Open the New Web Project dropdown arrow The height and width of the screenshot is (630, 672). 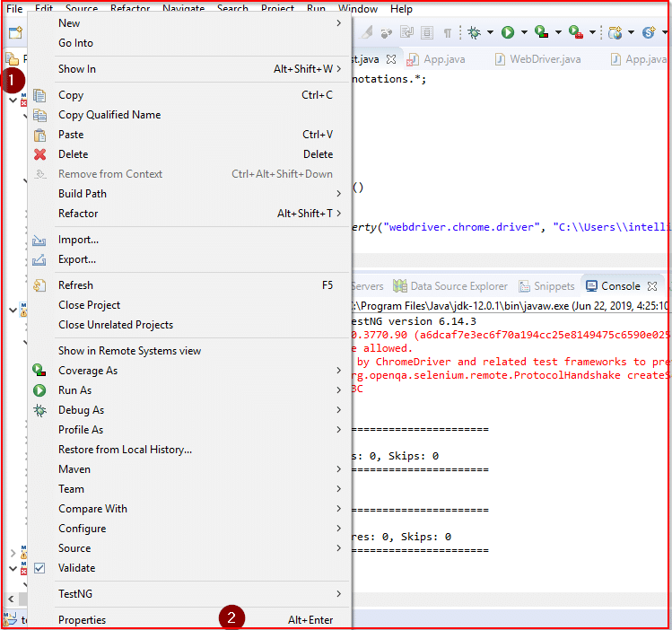click(x=631, y=32)
